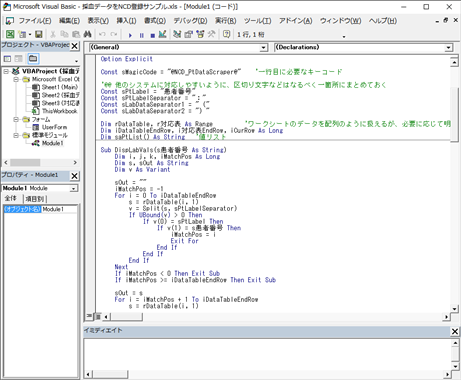Open the ファイル(F) menu
This screenshot has height=380, width=461.
click(35, 21)
